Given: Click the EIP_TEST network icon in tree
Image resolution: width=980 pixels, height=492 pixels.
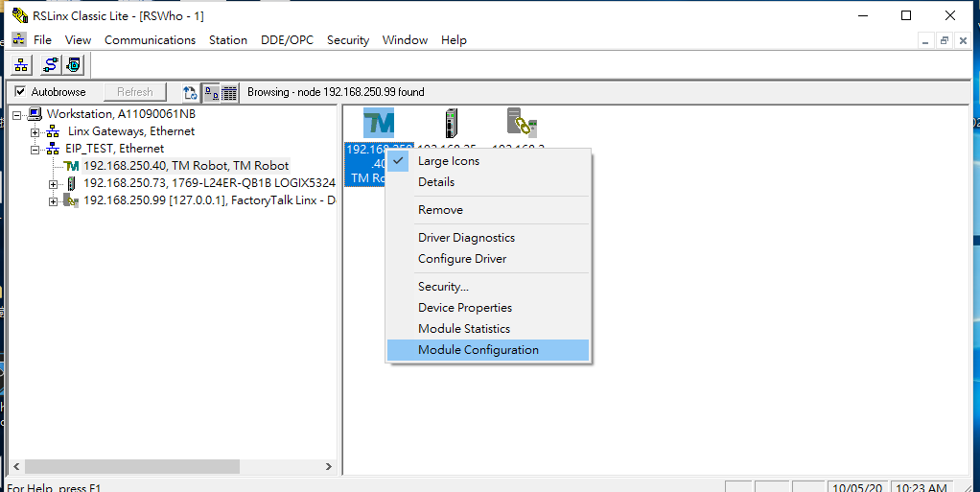Looking at the screenshot, I should pyautogui.click(x=53, y=149).
